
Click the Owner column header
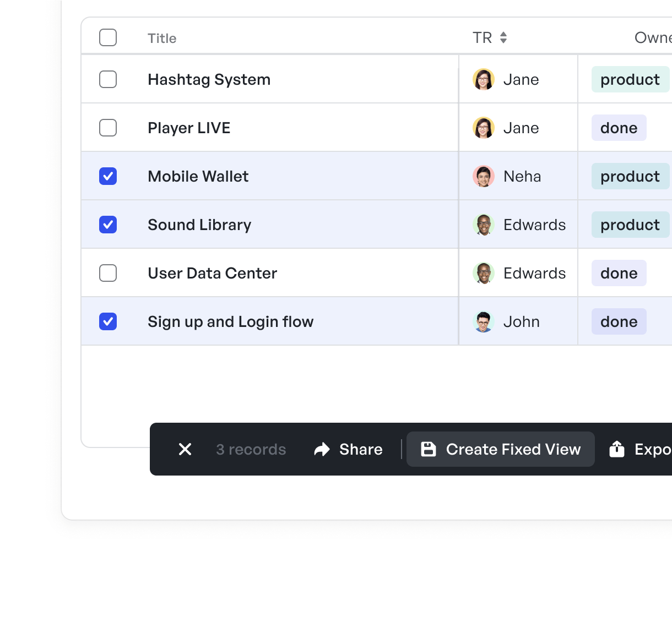pyautogui.click(x=653, y=37)
